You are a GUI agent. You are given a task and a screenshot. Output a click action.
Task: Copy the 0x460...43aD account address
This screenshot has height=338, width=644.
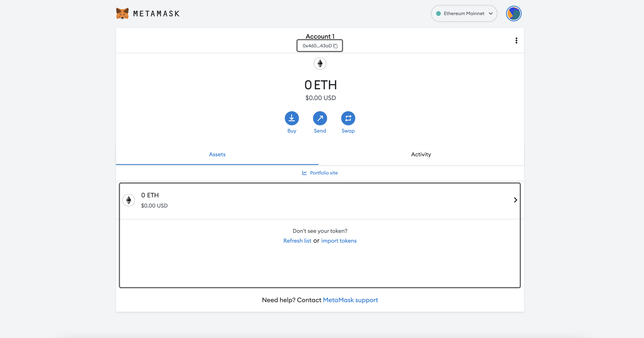[x=317, y=46]
